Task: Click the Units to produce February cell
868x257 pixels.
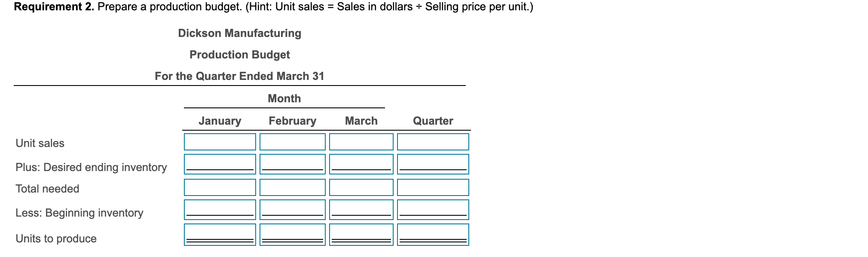Action: point(292,234)
